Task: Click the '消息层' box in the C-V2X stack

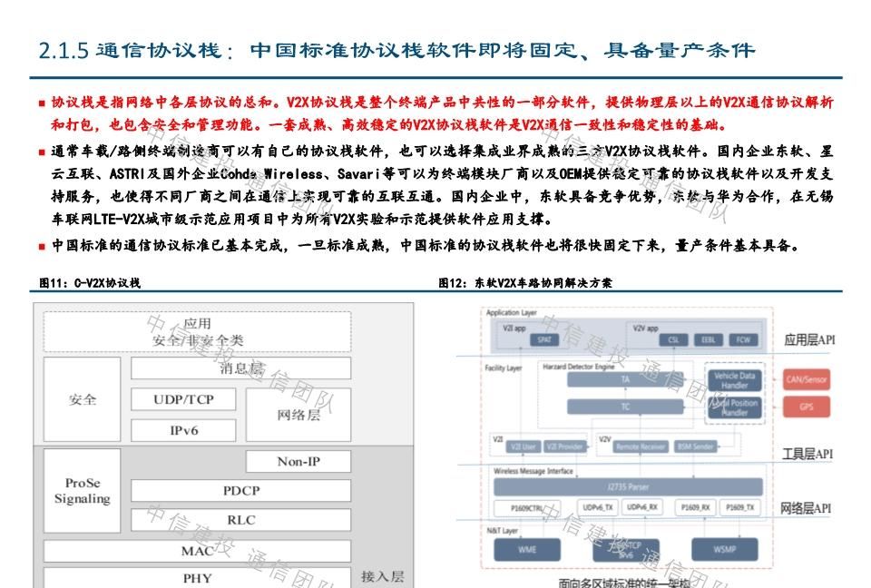Action: tap(241, 367)
